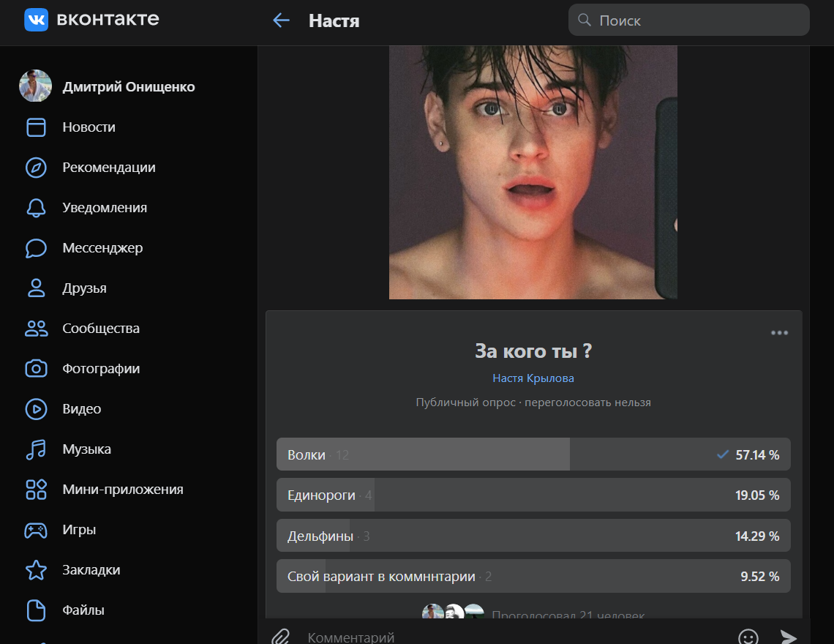Open the attached photo
Screen dimensions: 834x644
click(533, 172)
